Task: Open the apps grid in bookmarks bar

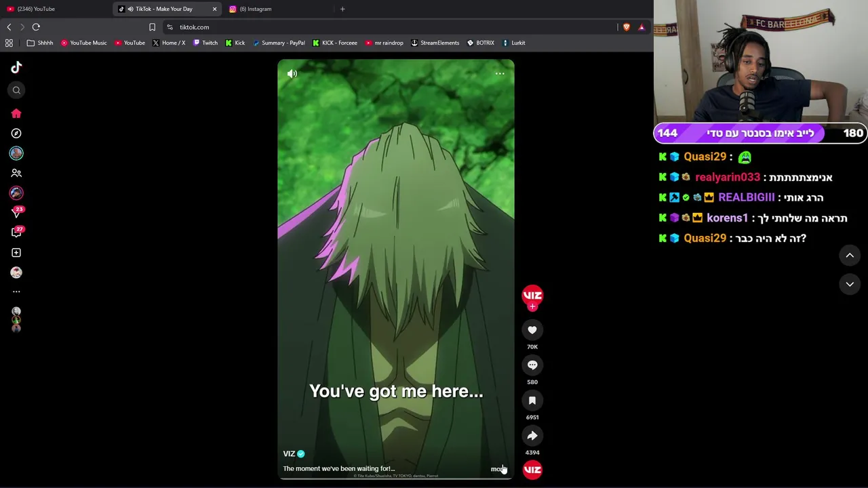Action: 9,43
